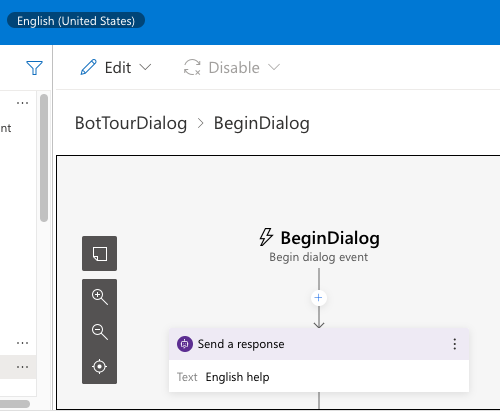Select the Send a response card header
500x411 pixels.
coord(319,344)
